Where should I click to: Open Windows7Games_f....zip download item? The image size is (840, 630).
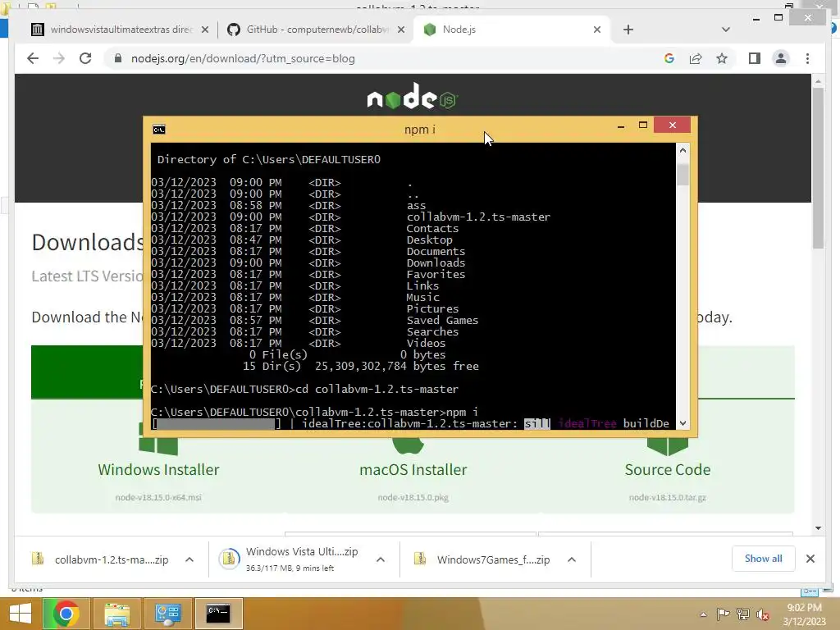click(x=485, y=559)
